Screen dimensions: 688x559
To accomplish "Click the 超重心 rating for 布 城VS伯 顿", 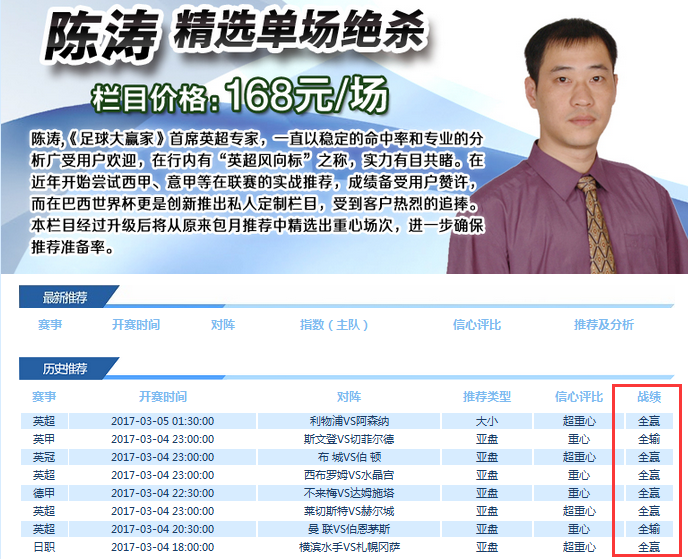I will point(579,457).
